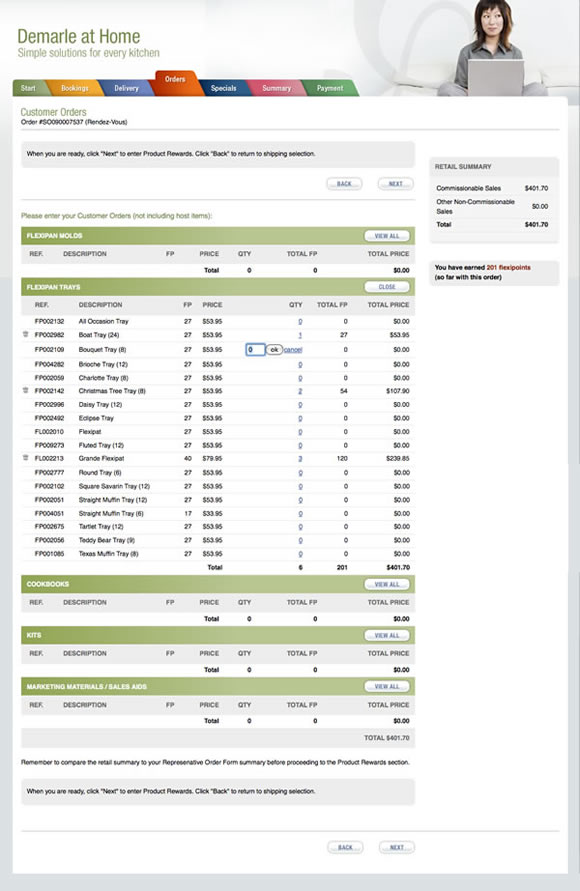Focus the Bouquet Tray quantity input field
Viewport: 580px width, 891px height.
click(x=255, y=349)
